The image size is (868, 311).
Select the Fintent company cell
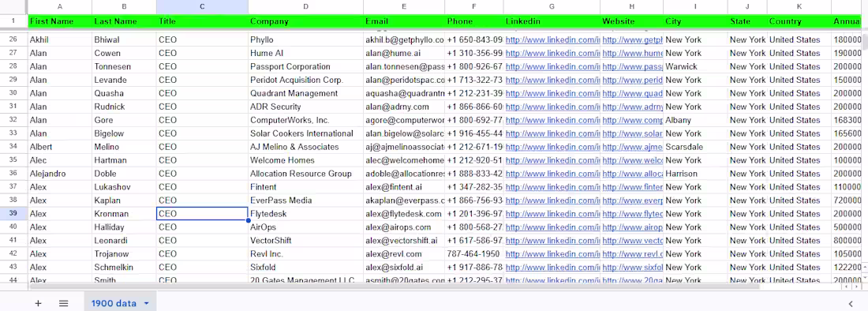305,187
